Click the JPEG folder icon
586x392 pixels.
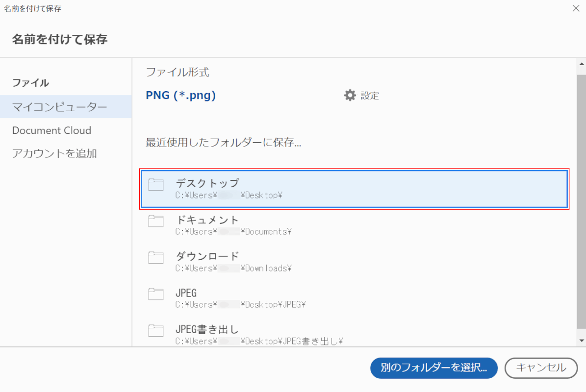156,294
